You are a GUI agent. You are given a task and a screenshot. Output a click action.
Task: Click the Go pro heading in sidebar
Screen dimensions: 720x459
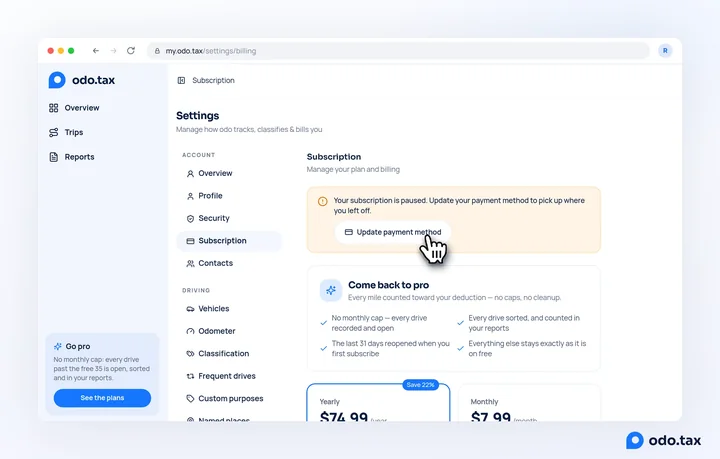coord(78,347)
